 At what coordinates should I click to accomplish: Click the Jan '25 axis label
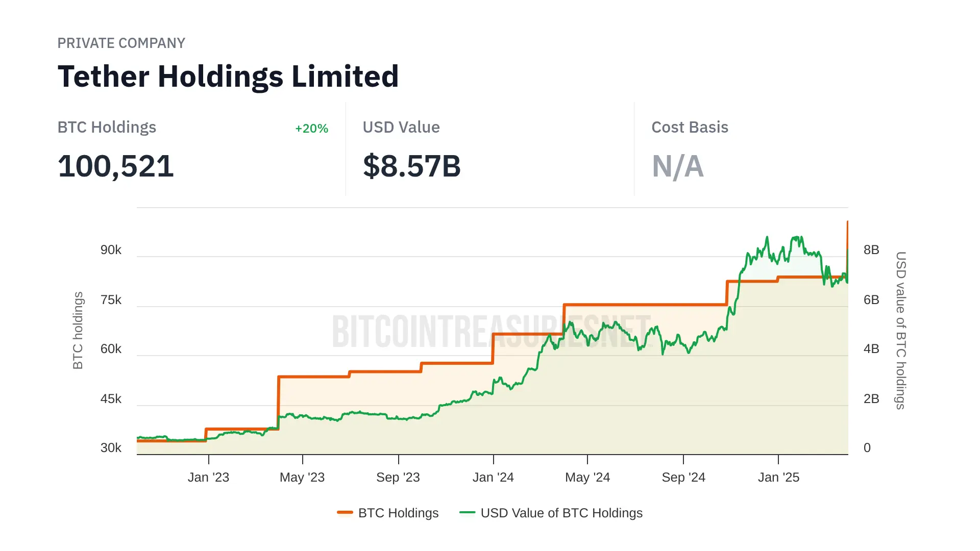[x=778, y=478]
